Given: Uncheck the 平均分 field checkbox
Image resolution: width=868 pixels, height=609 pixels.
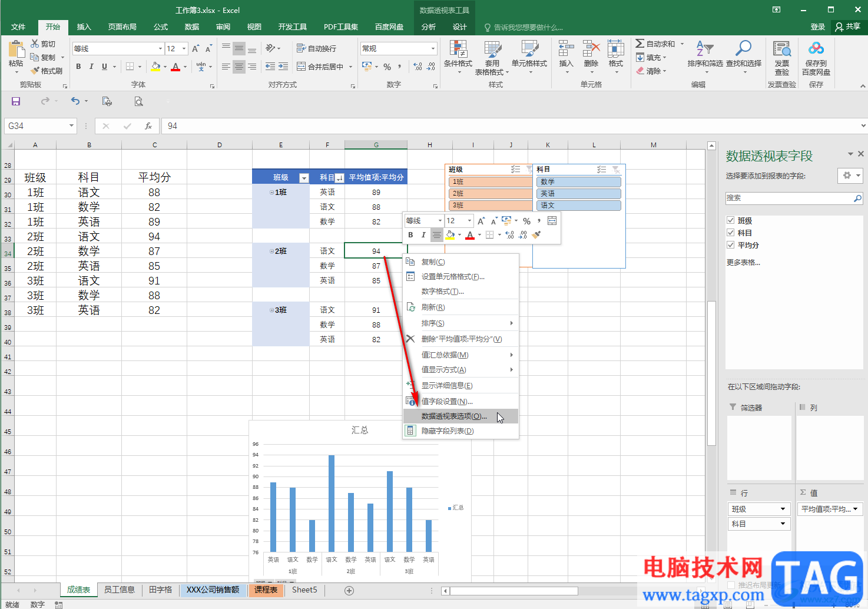Looking at the screenshot, I should click(x=731, y=246).
